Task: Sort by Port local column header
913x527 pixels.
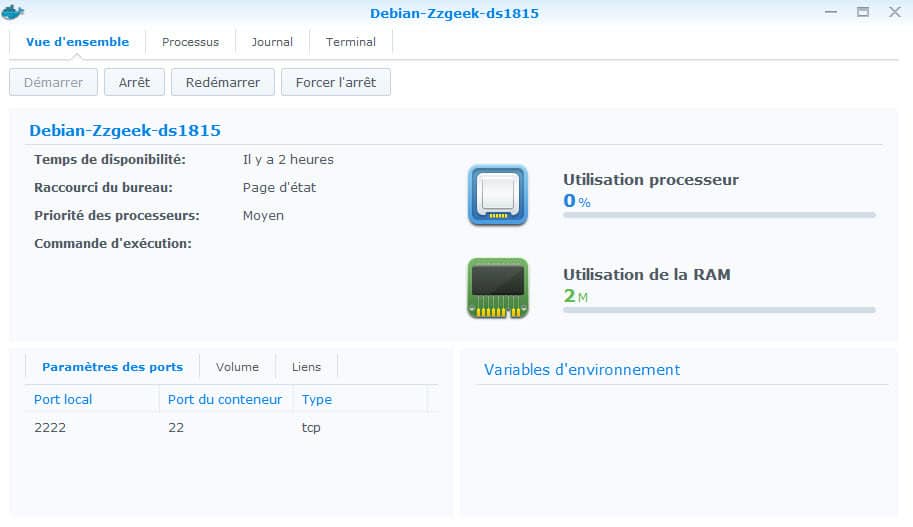Action: (92, 399)
